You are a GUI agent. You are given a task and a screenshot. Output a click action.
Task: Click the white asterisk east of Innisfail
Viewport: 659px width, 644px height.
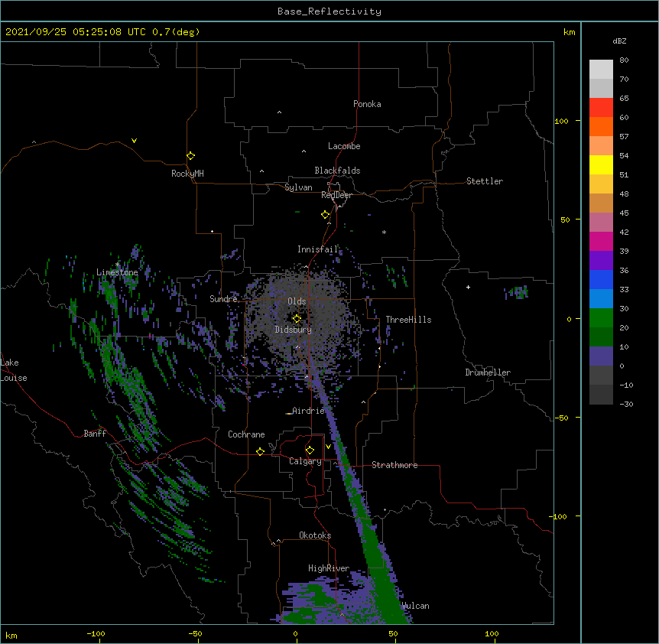tap(384, 233)
